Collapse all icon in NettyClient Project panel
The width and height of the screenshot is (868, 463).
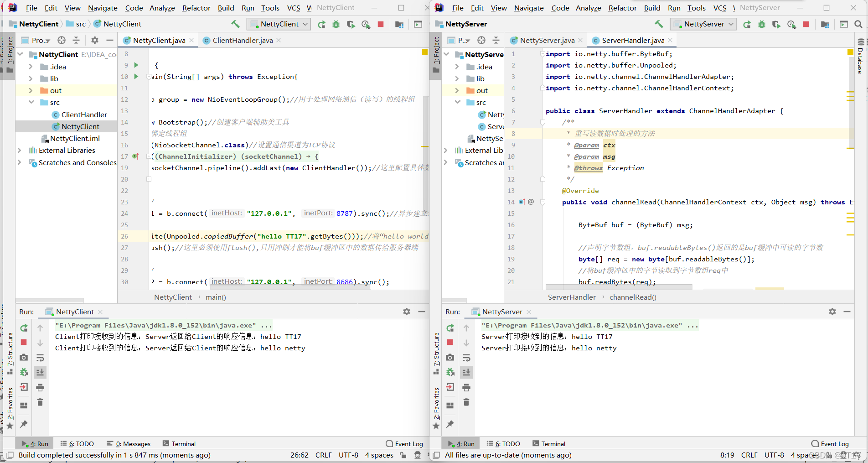click(76, 40)
